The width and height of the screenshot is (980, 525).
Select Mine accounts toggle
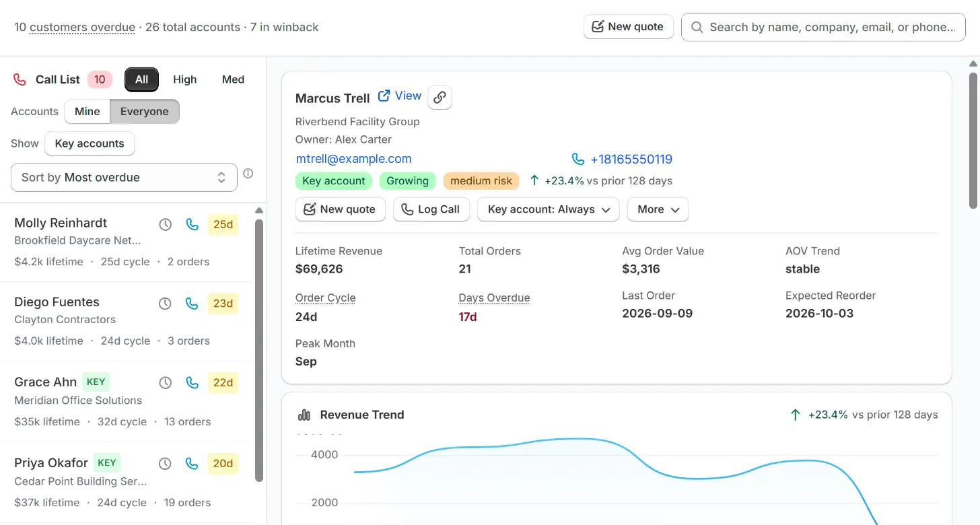(87, 112)
